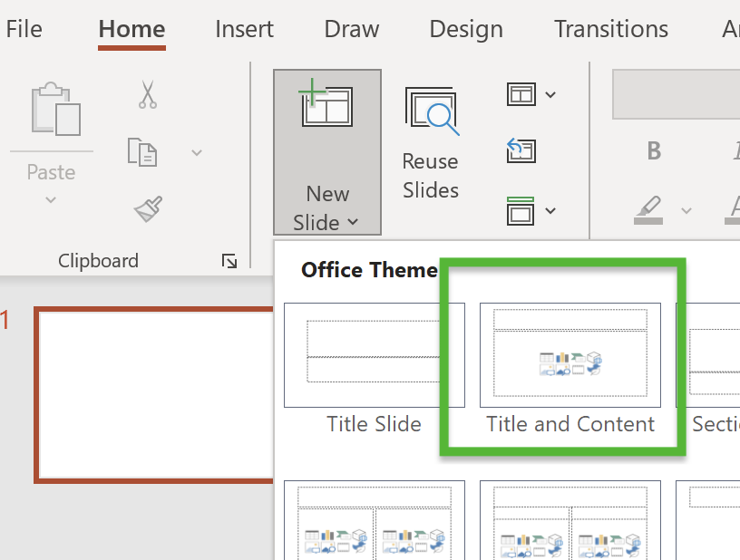Open the Clipboard dialog launcher
740x560 pixels.
(x=229, y=261)
